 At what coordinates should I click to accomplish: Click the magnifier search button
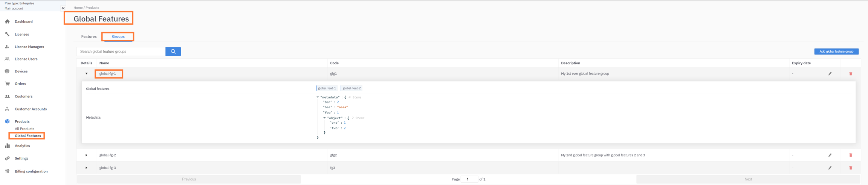(x=173, y=52)
